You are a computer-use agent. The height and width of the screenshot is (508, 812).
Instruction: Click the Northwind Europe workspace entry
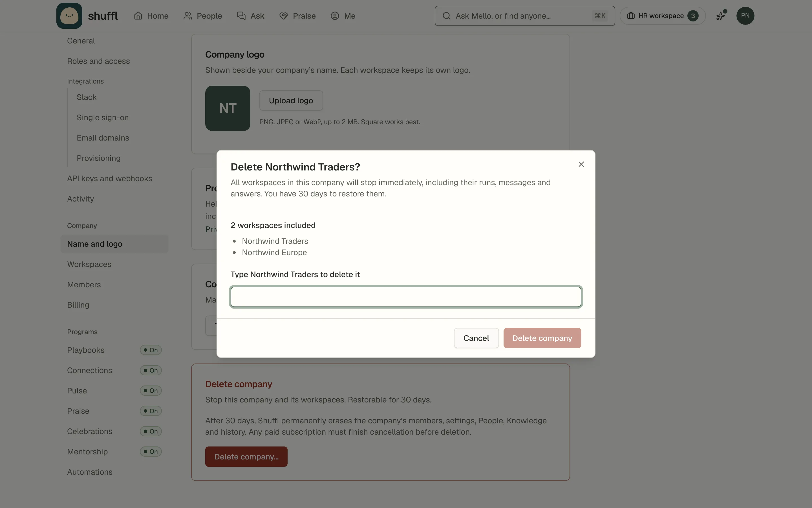click(274, 253)
